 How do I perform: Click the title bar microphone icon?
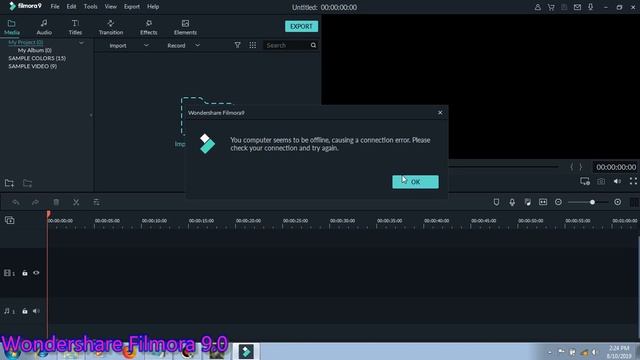click(x=590, y=7)
